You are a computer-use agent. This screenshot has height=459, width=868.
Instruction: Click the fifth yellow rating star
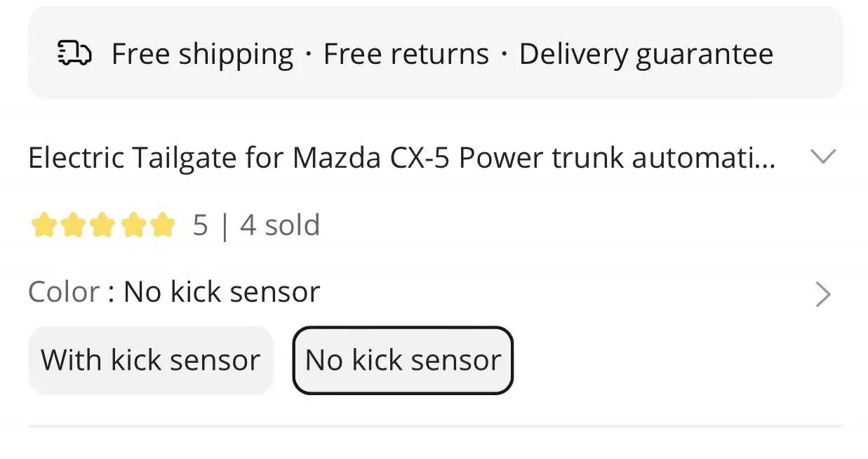click(162, 225)
